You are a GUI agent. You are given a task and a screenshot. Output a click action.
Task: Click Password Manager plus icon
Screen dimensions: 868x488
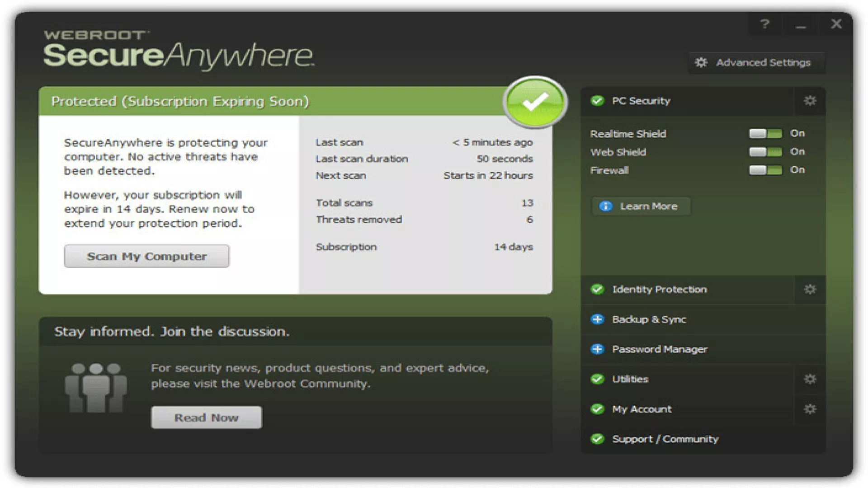(x=597, y=349)
